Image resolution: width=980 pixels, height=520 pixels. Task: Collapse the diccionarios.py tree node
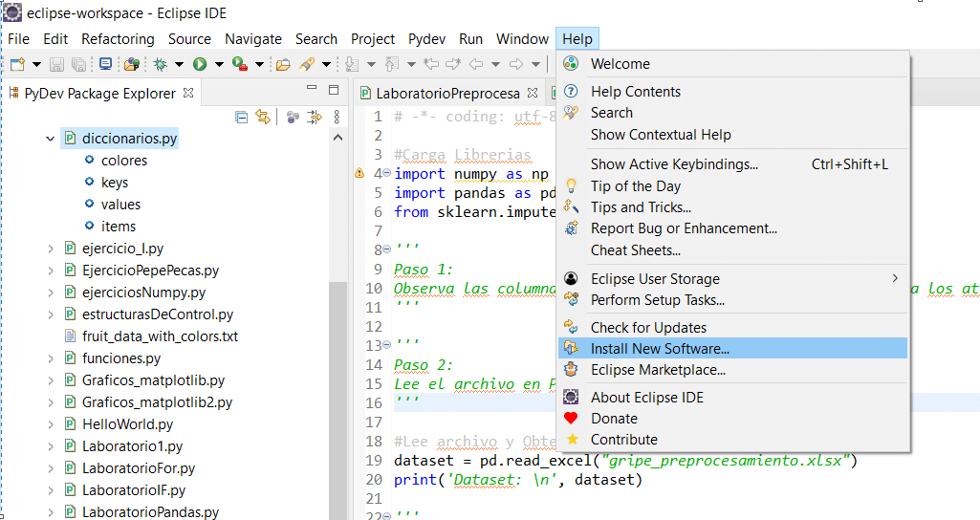pyautogui.click(x=50, y=139)
